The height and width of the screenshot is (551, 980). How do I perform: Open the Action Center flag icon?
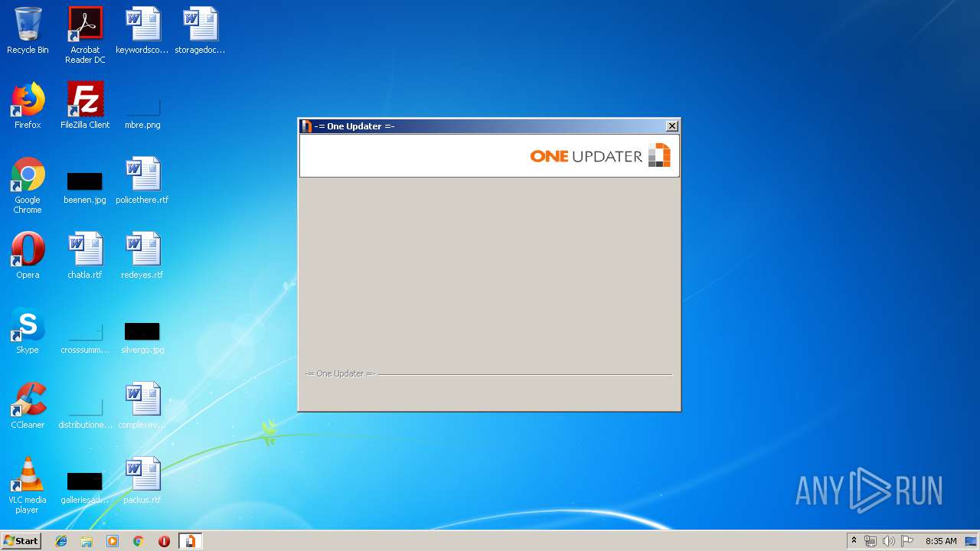coord(907,541)
